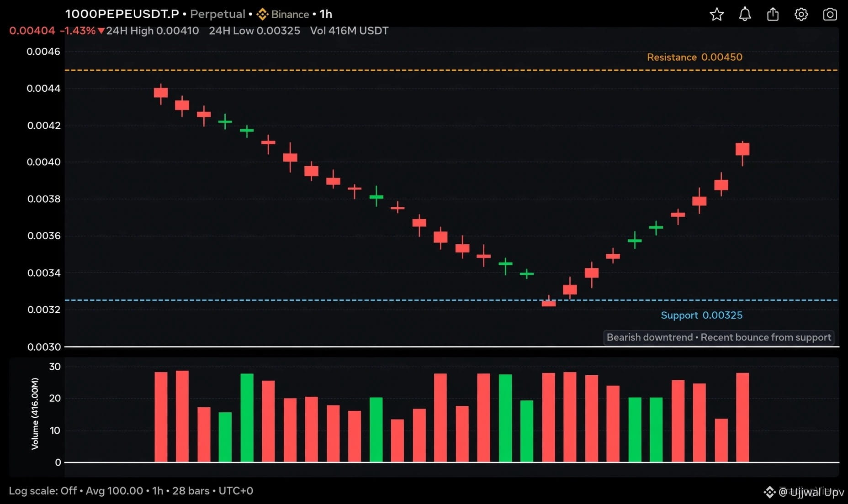This screenshot has width=848, height=504.
Task: Click the Volume (416.00M) axis title
Action: (x=35, y=414)
